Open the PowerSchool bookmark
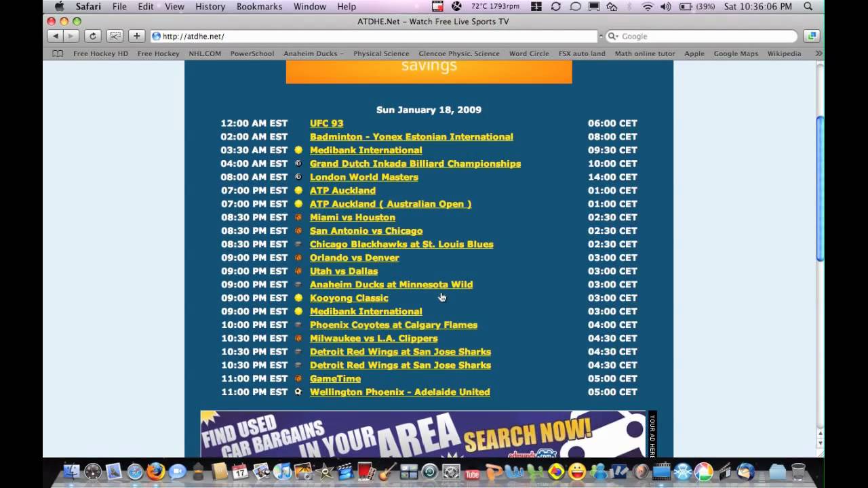Image resolution: width=868 pixels, height=488 pixels. (252, 54)
